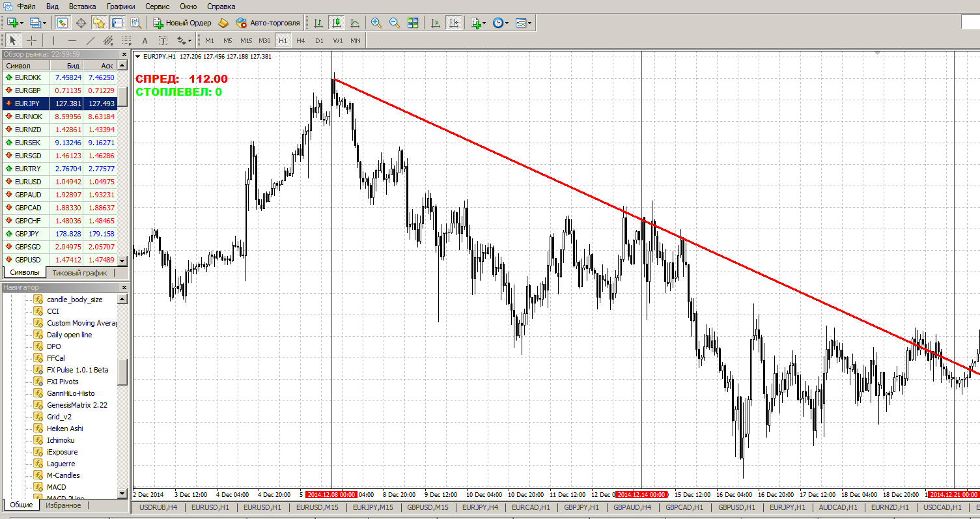This screenshot has width=980, height=519.
Task: Open the GBPJPY,H1 chart tab
Action: (x=580, y=507)
